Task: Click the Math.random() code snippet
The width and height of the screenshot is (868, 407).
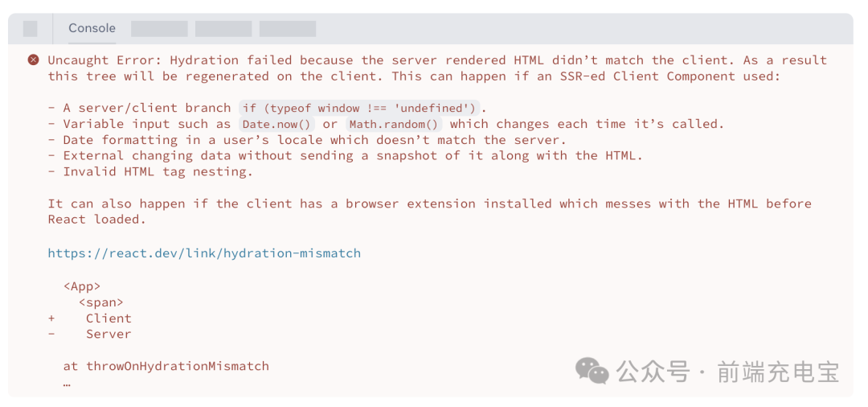Action: click(394, 124)
